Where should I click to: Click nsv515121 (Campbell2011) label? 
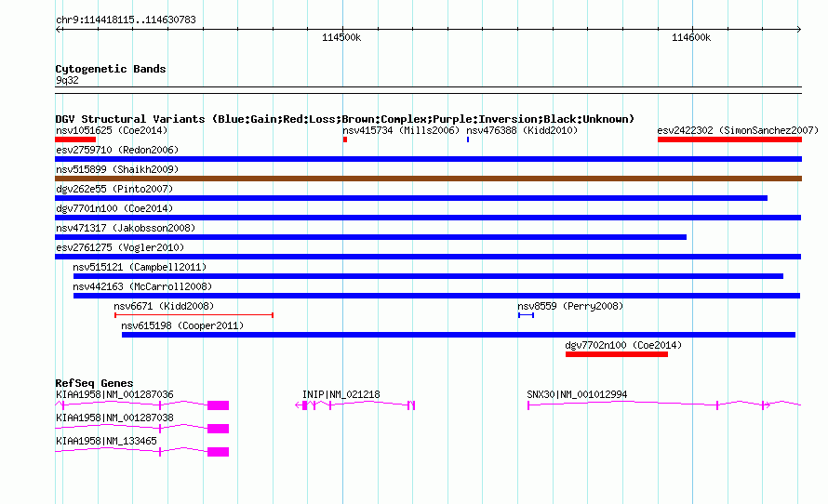click(140, 267)
